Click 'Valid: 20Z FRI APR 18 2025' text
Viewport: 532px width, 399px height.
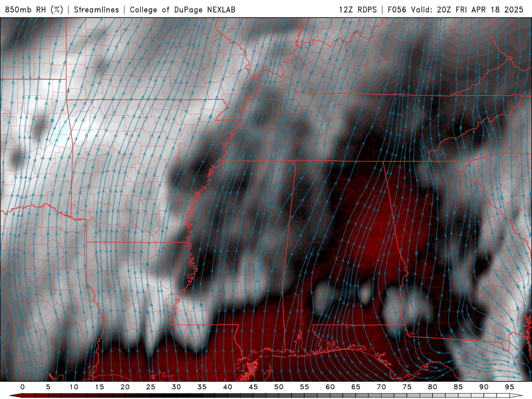click(x=467, y=9)
